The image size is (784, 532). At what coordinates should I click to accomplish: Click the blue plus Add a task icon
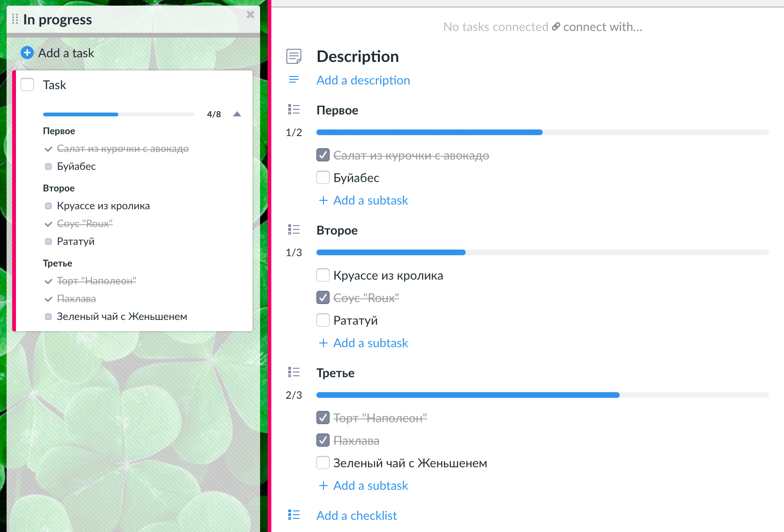click(27, 53)
